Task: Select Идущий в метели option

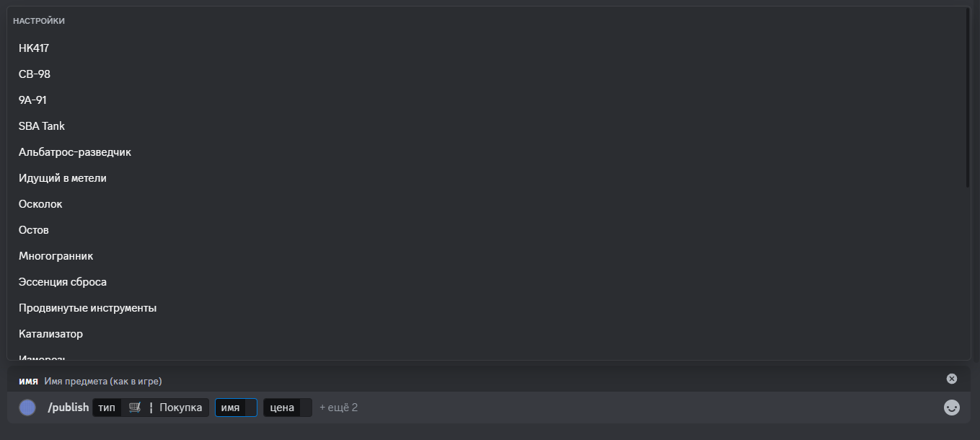Action: tap(487, 178)
